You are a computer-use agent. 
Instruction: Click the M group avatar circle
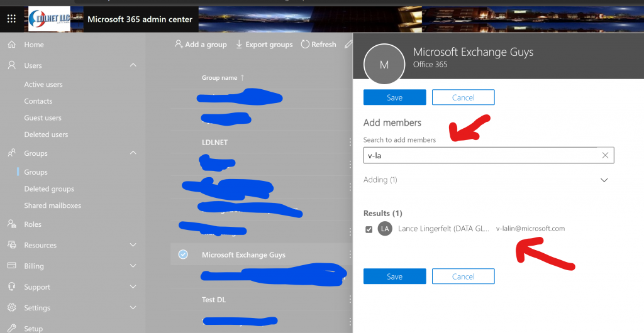click(384, 64)
